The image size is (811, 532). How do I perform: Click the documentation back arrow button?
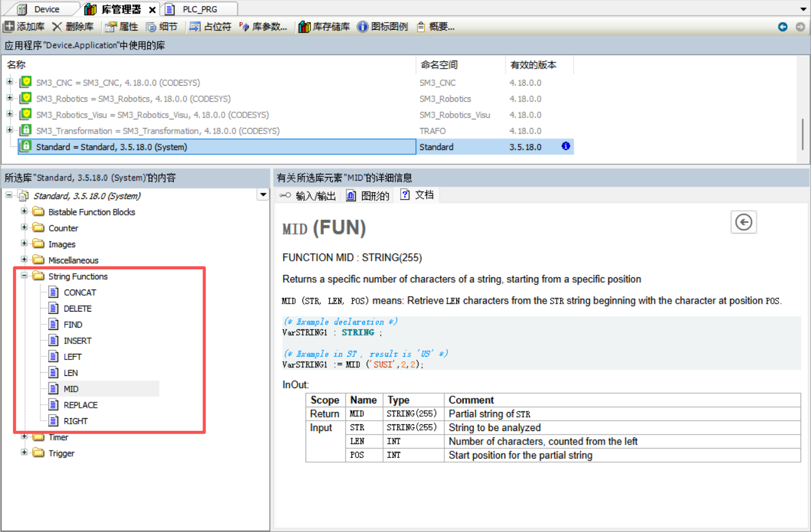(x=744, y=222)
